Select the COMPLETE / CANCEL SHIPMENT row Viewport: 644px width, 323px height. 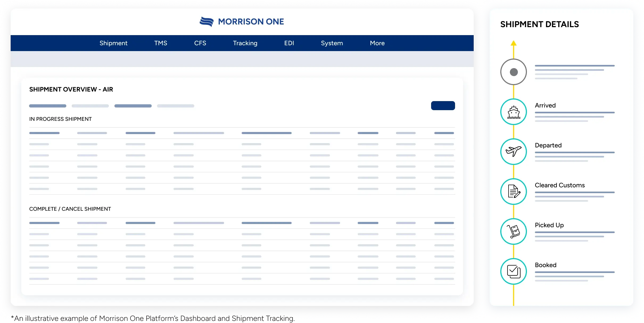pyautogui.click(x=70, y=209)
